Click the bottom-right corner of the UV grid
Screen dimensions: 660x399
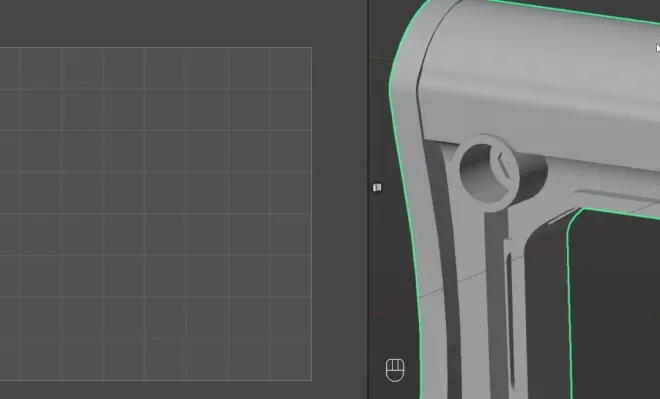pos(311,380)
